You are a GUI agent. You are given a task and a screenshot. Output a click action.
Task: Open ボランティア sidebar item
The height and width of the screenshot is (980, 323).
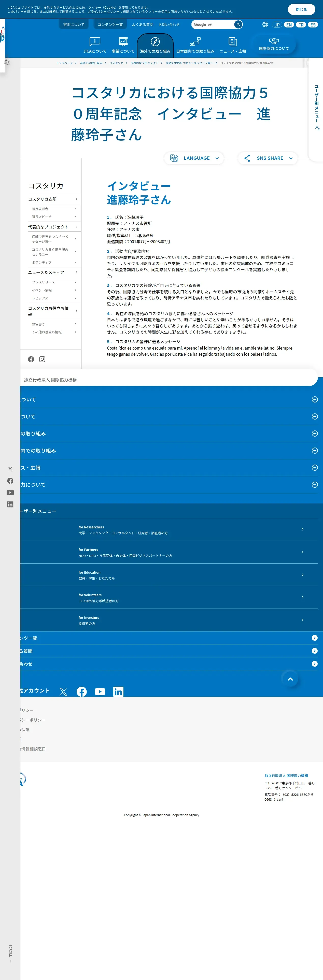[54, 263]
